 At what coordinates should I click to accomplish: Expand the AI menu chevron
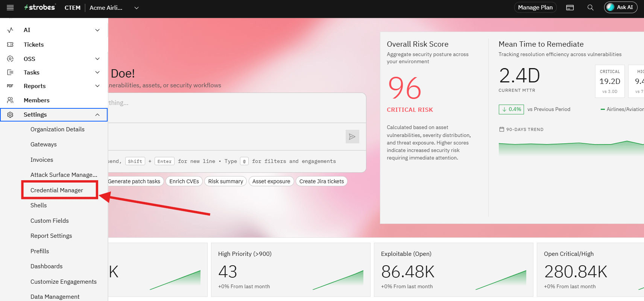[97, 30]
